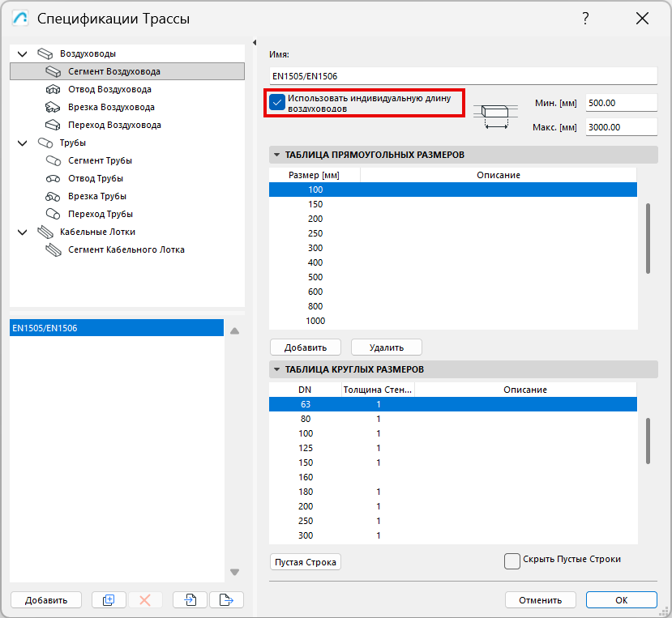Select round size row DN 160
The width and height of the screenshot is (672, 618).
(453, 477)
